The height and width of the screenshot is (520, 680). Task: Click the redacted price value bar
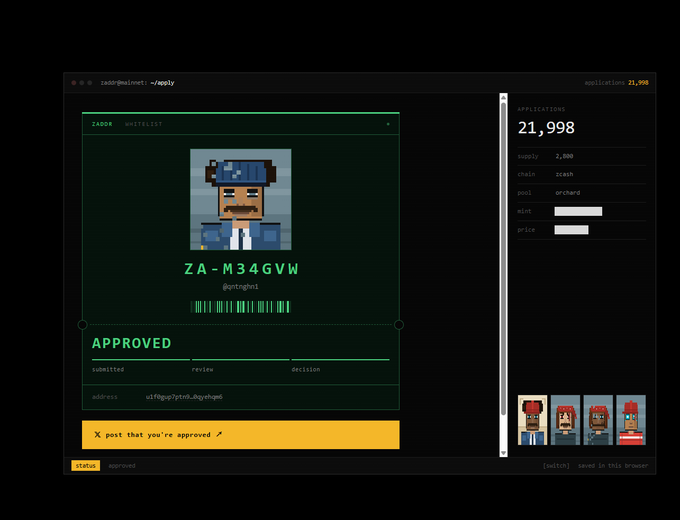coord(571,230)
